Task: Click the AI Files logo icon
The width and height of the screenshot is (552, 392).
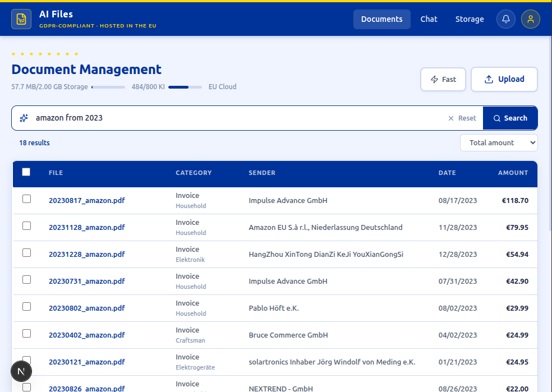Action: (x=21, y=19)
